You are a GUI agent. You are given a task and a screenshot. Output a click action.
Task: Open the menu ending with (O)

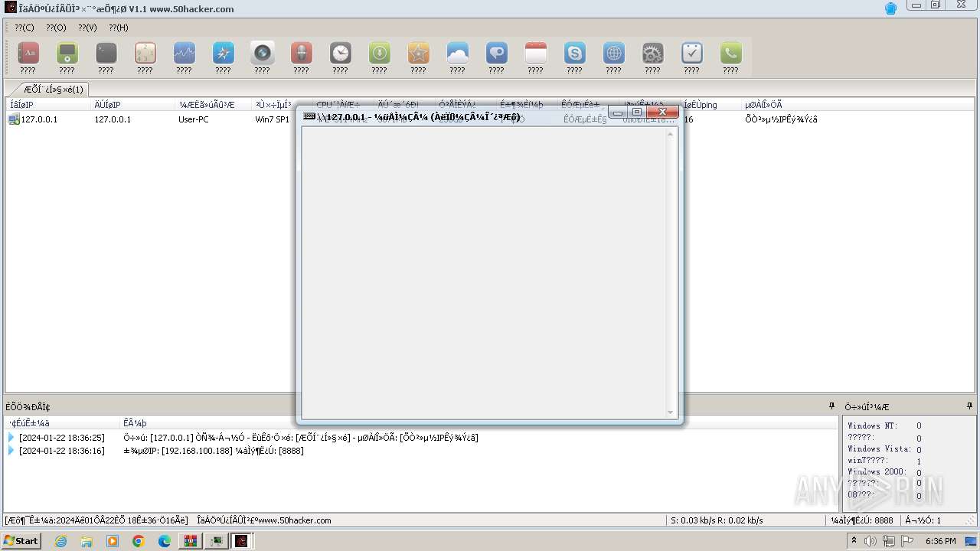(x=56, y=28)
